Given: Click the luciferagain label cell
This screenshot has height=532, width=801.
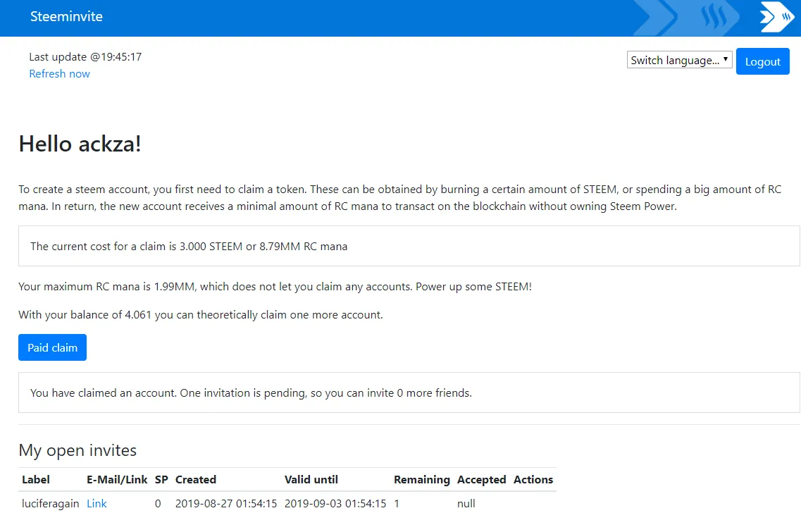Looking at the screenshot, I should click(x=51, y=503).
